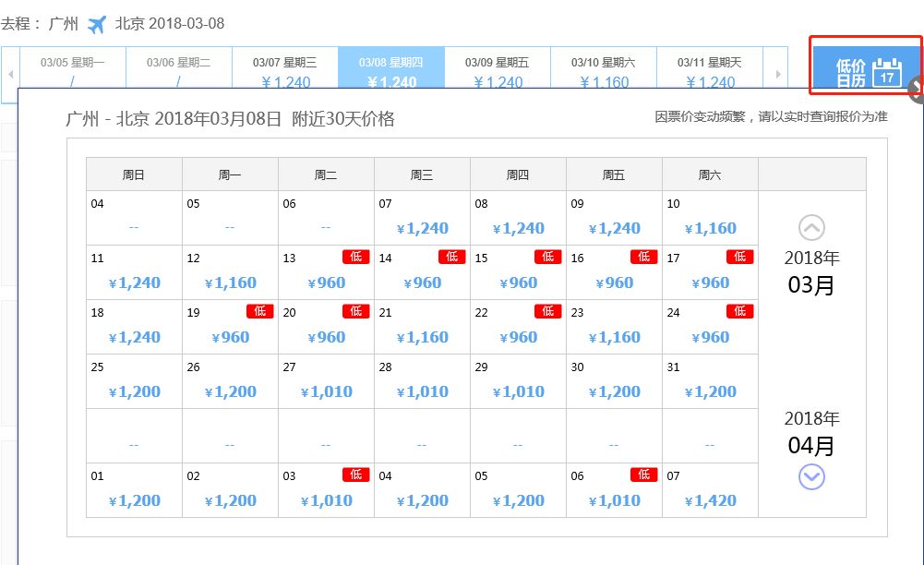Click the 低 badge on March 22
Viewport: 924px width, 565px height.
546,311
